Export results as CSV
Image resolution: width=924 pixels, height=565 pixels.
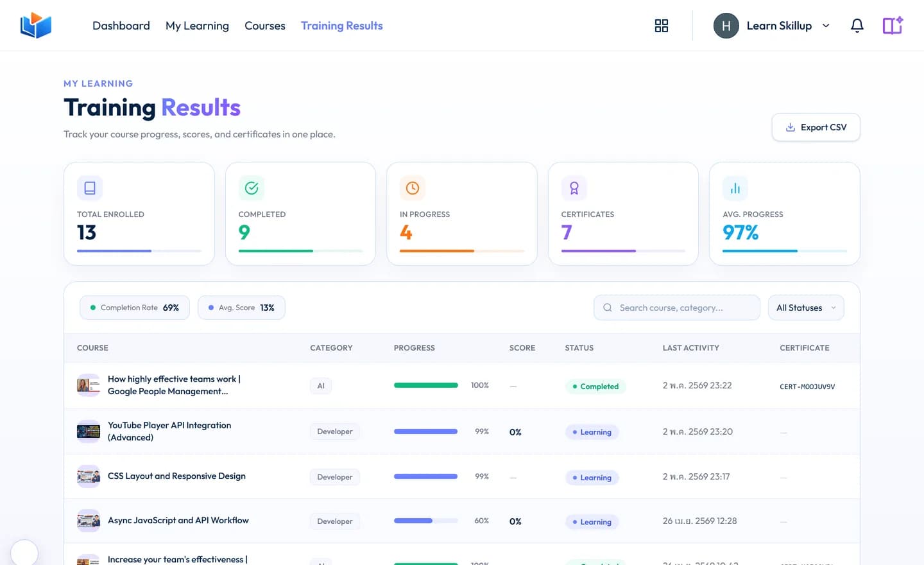[x=816, y=127]
